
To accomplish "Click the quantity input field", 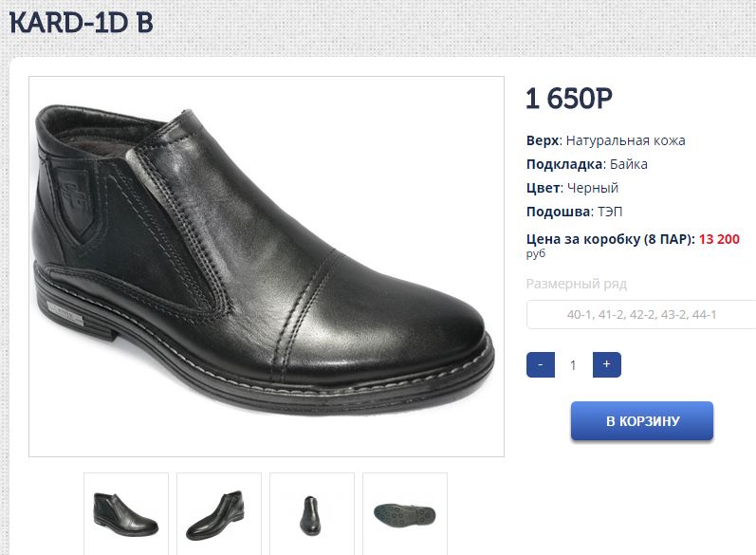I will [x=573, y=364].
